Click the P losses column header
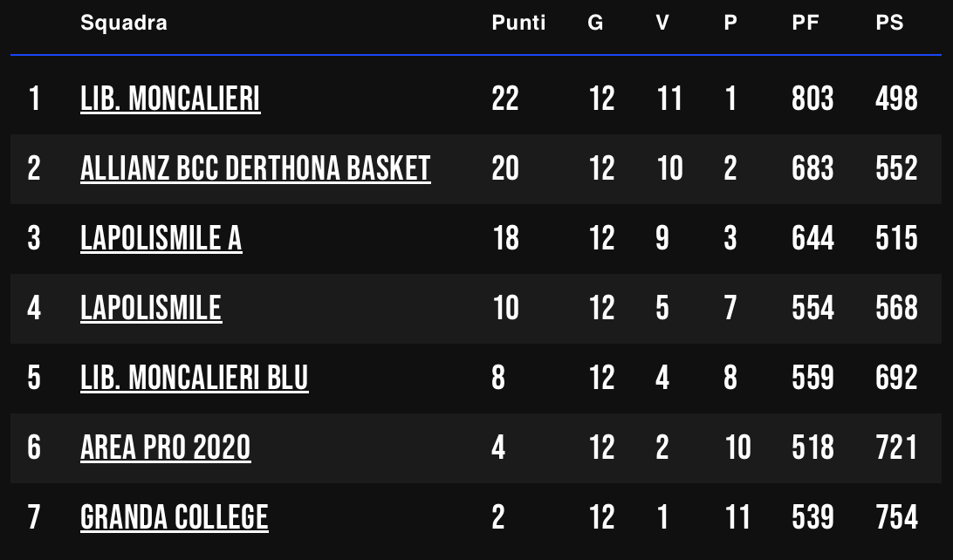 point(730,23)
